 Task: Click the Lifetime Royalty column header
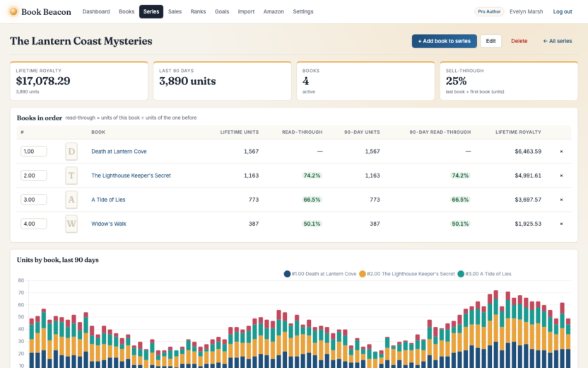coord(518,132)
